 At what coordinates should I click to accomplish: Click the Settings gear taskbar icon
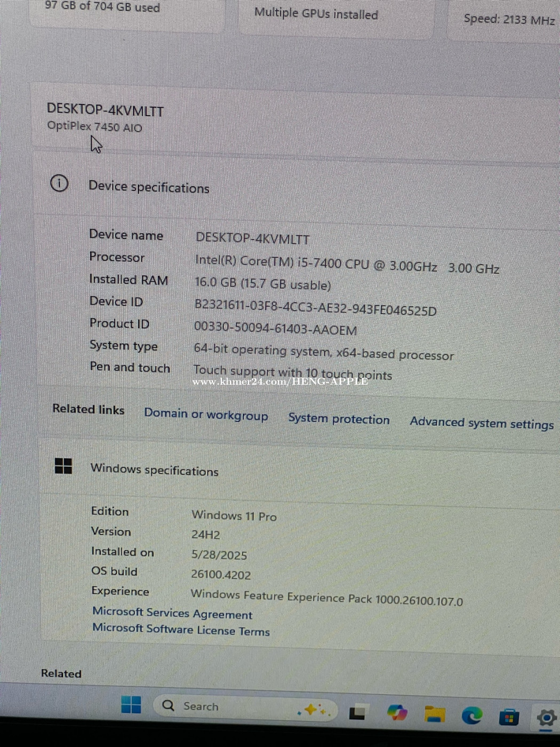coord(547,718)
